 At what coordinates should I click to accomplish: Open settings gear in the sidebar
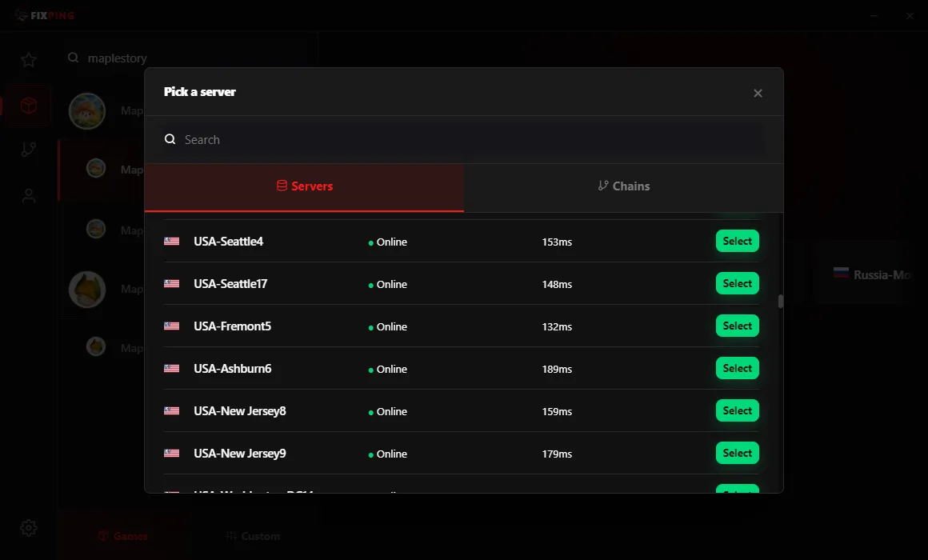pyautogui.click(x=29, y=528)
